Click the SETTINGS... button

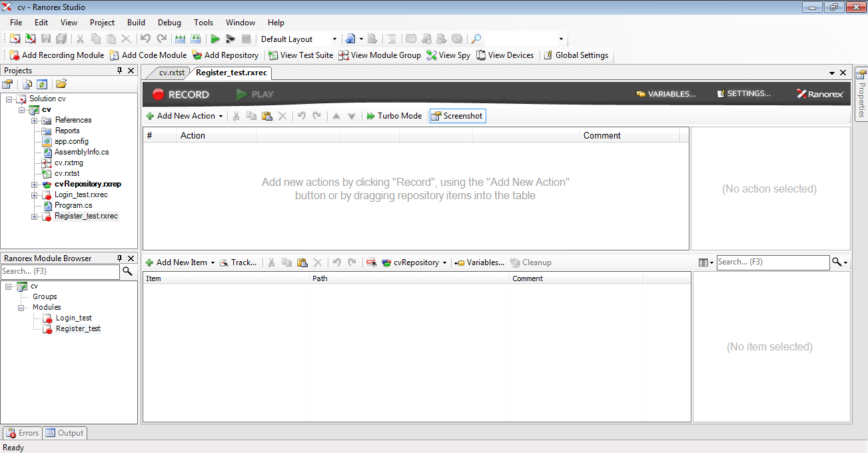(x=743, y=94)
